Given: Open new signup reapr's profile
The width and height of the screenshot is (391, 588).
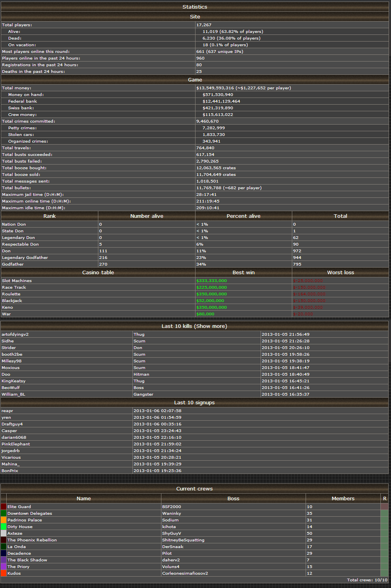Looking at the screenshot, I should coord(7,411).
